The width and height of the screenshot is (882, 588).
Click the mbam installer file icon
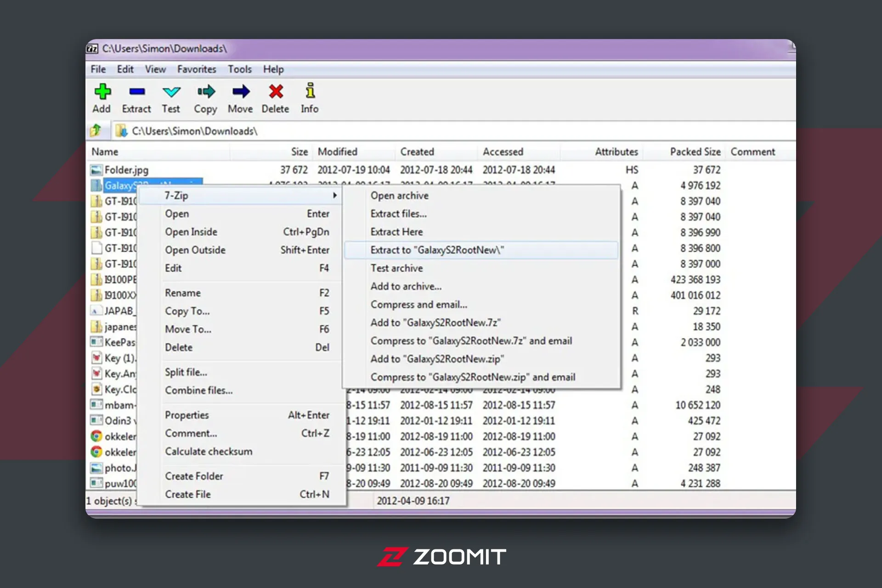click(x=96, y=405)
